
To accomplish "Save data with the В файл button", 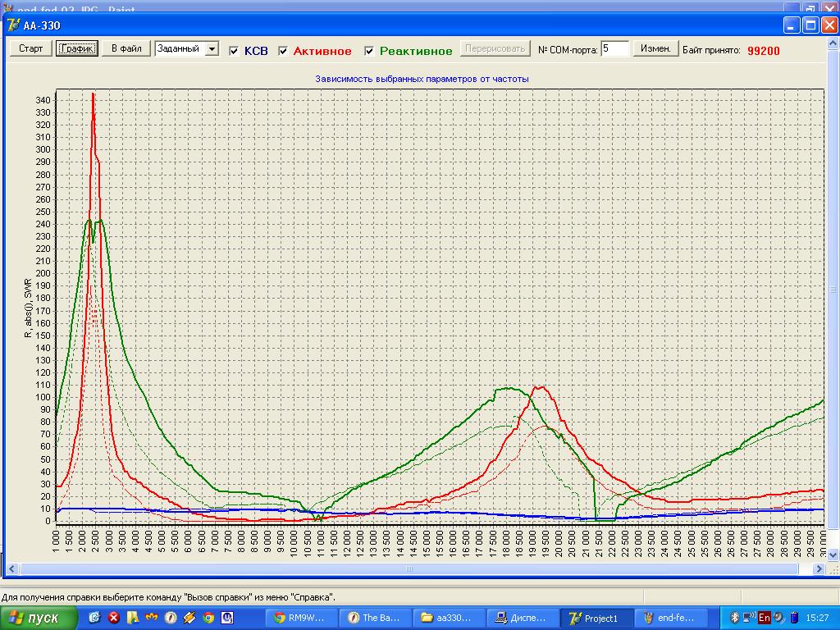I will point(126,48).
